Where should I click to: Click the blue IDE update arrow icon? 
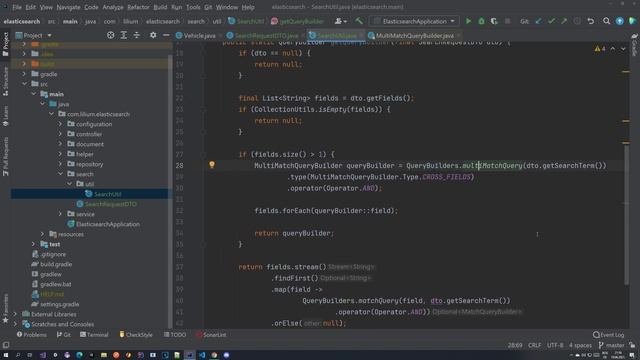(620, 21)
